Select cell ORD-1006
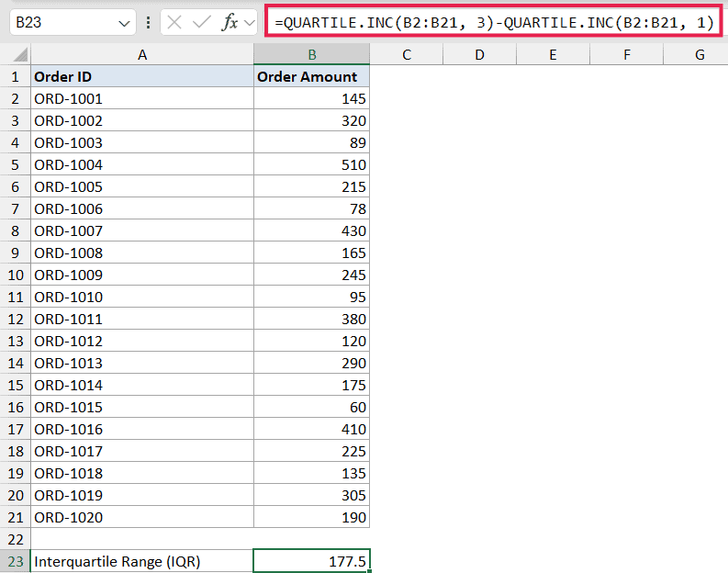Image resolution: width=728 pixels, height=573 pixels. [x=142, y=208]
